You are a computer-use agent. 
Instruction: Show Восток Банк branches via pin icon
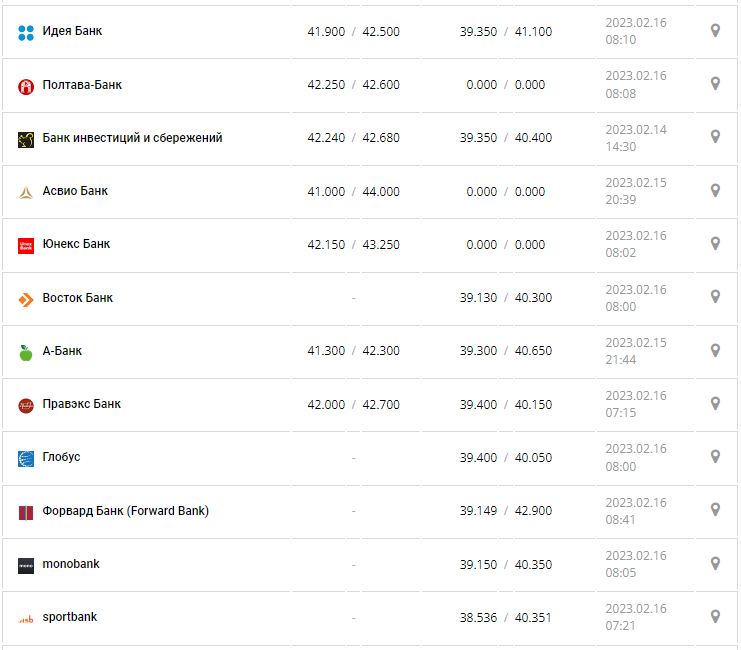coord(715,297)
